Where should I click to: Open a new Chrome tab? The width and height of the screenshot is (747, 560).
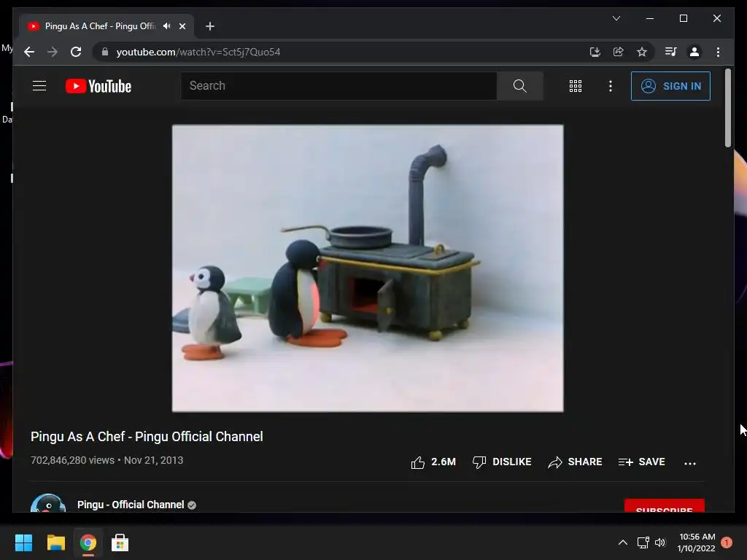point(210,26)
